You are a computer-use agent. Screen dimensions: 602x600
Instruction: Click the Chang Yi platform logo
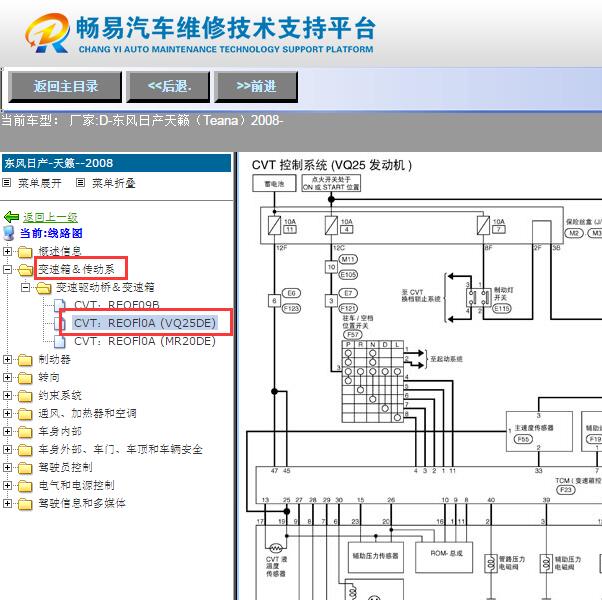[48, 33]
